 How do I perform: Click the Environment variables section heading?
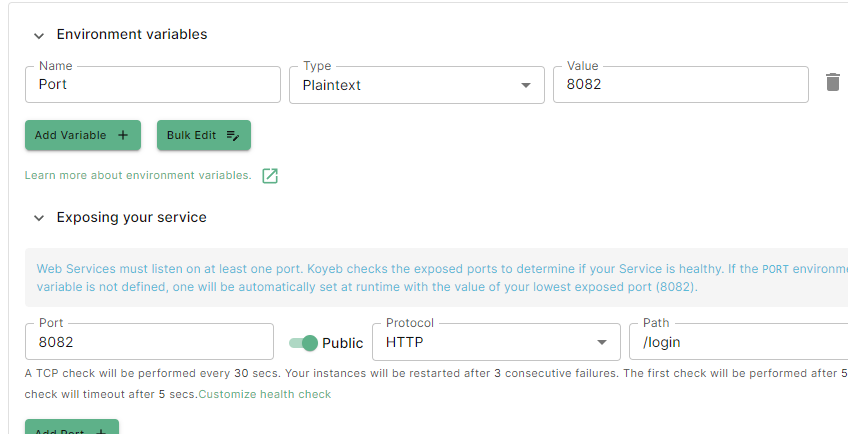132,34
